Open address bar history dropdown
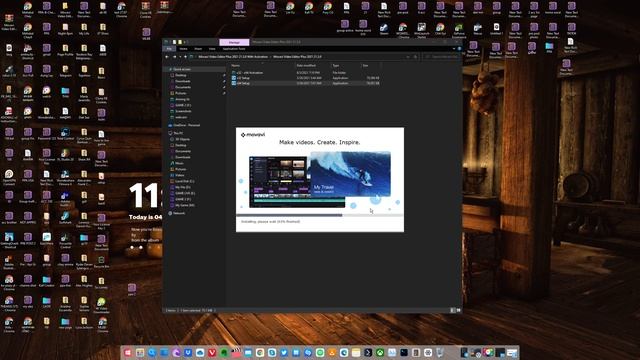 pos(408,57)
